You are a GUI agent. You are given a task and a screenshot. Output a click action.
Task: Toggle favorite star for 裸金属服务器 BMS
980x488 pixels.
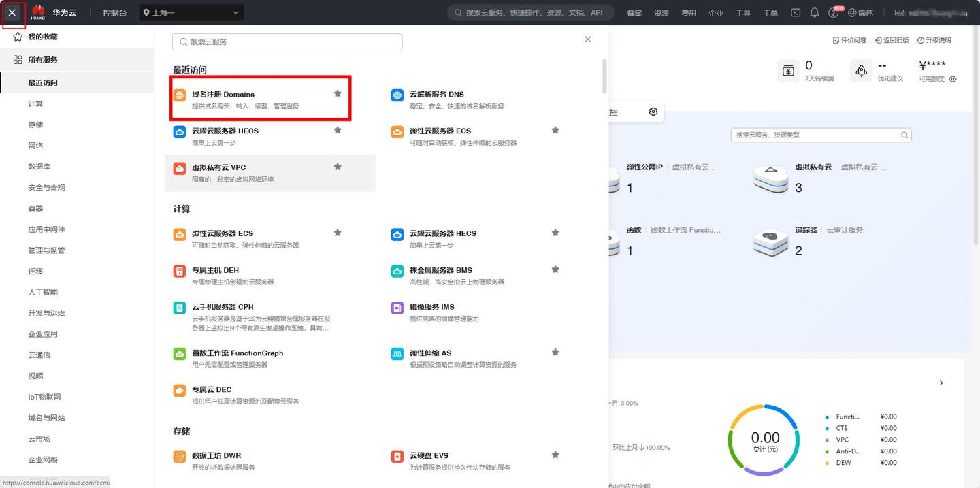[x=555, y=270]
